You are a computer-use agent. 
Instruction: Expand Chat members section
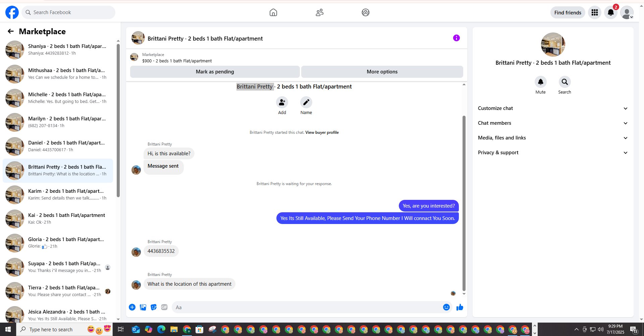[x=553, y=123]
